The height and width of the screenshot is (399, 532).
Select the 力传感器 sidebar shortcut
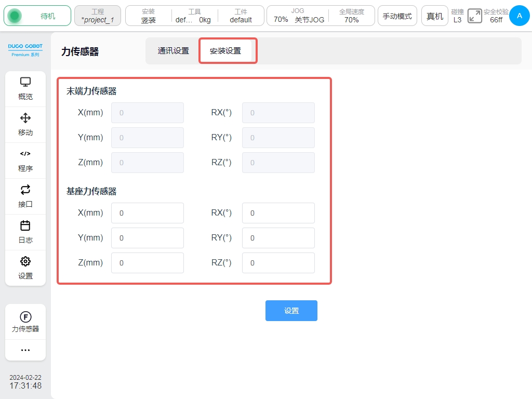click(25, 322)
